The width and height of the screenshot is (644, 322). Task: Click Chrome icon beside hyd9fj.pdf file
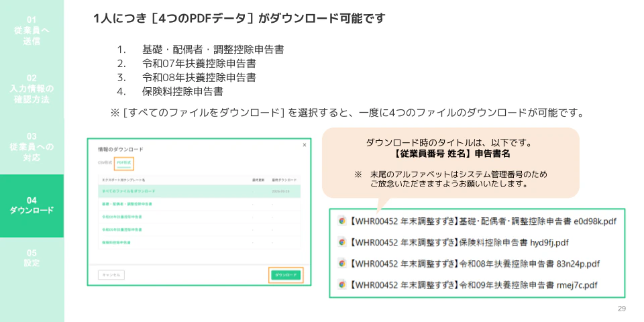[341, 242]
